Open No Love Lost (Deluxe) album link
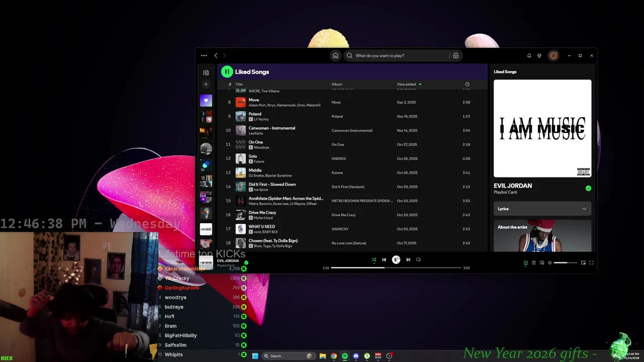 (349, 243)
